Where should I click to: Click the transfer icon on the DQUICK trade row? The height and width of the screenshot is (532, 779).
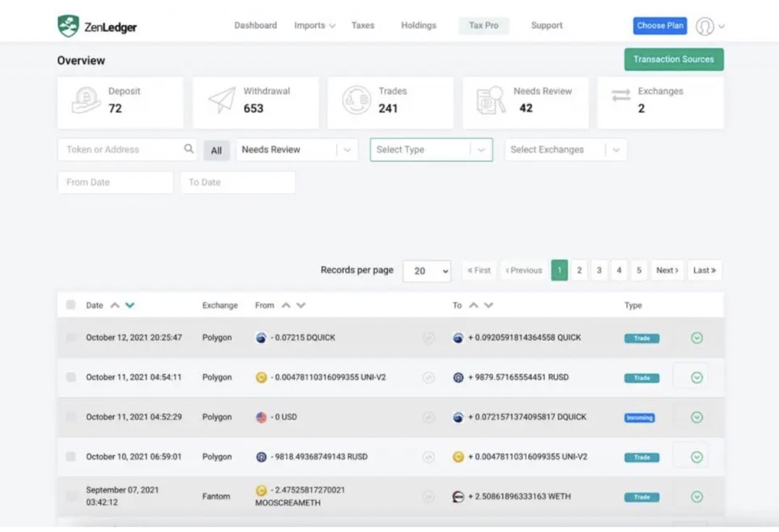click(x=429, y=338)
